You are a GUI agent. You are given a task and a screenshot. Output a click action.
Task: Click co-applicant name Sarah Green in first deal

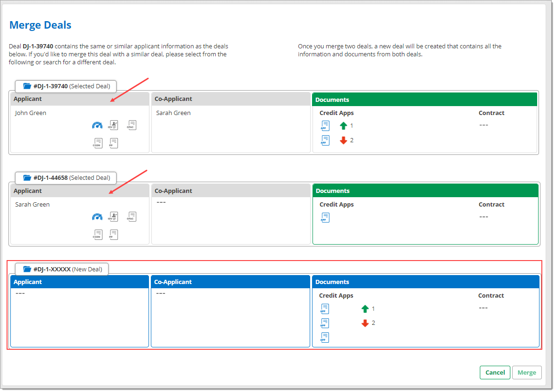(173, 113)
